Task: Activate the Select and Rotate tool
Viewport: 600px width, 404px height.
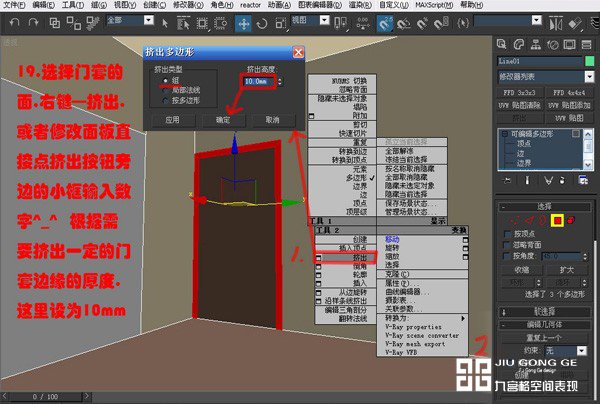Action: (x=262, y=24)
